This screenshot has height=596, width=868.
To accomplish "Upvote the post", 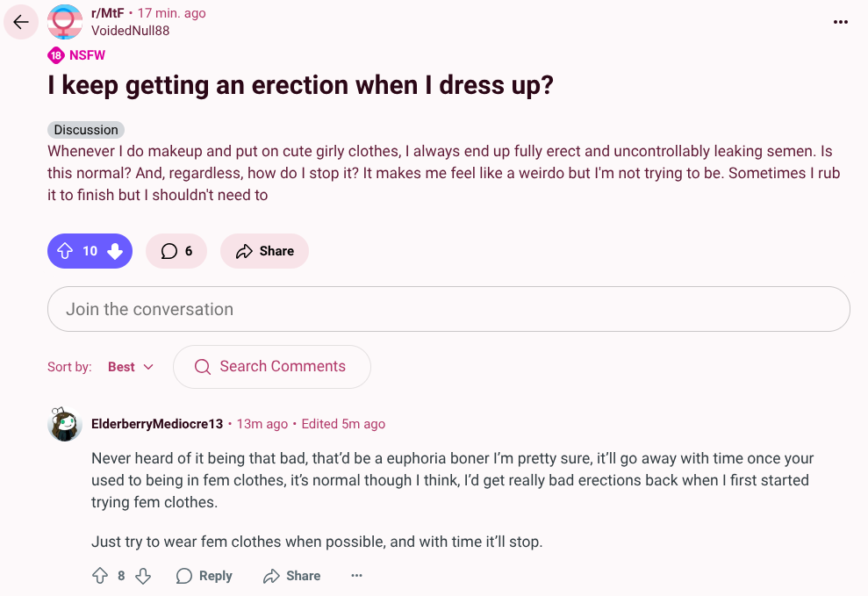I will click(x=65, y=251).
